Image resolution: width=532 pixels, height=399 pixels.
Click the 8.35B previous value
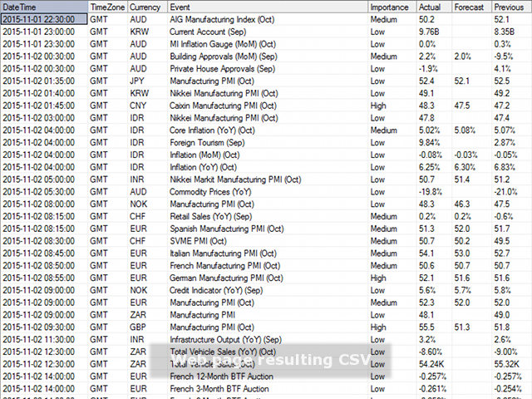pos(505,32)
